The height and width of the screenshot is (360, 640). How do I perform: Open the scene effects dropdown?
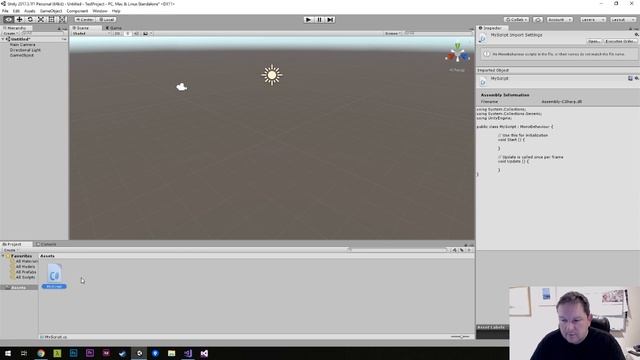(x=147, y=33)
